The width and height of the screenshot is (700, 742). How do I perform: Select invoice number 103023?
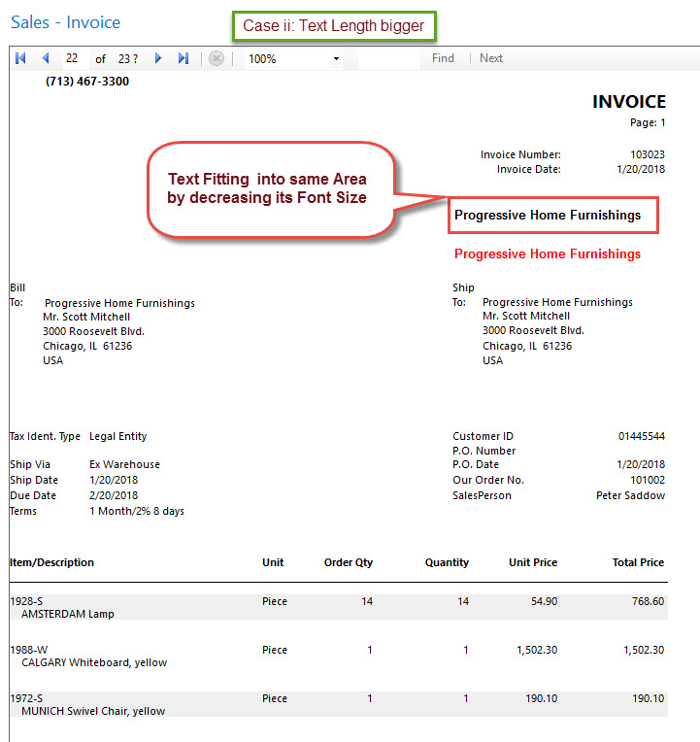tap(648, 154)
